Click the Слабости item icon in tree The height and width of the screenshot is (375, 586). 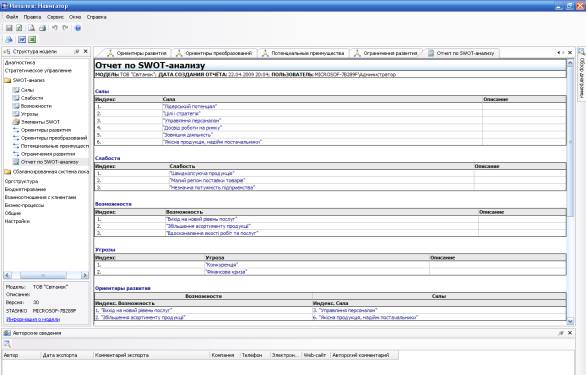16,98
